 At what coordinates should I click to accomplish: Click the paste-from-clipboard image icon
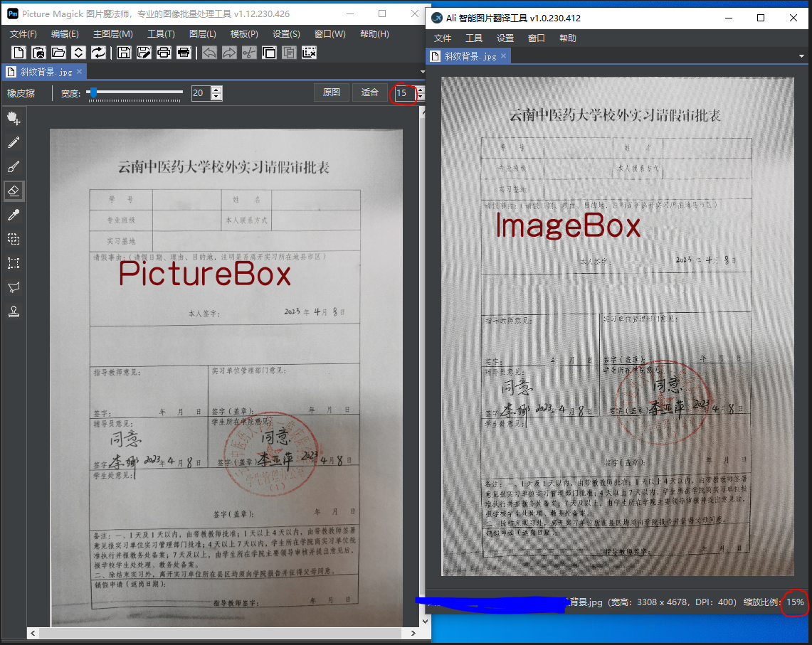[x=39, y=53]
